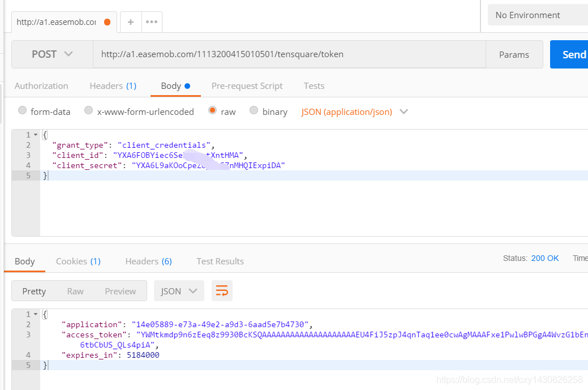Select form-data body type
The height and width of the screenshot is (390, 588).
pyautogui.click(x=23, y=110)
